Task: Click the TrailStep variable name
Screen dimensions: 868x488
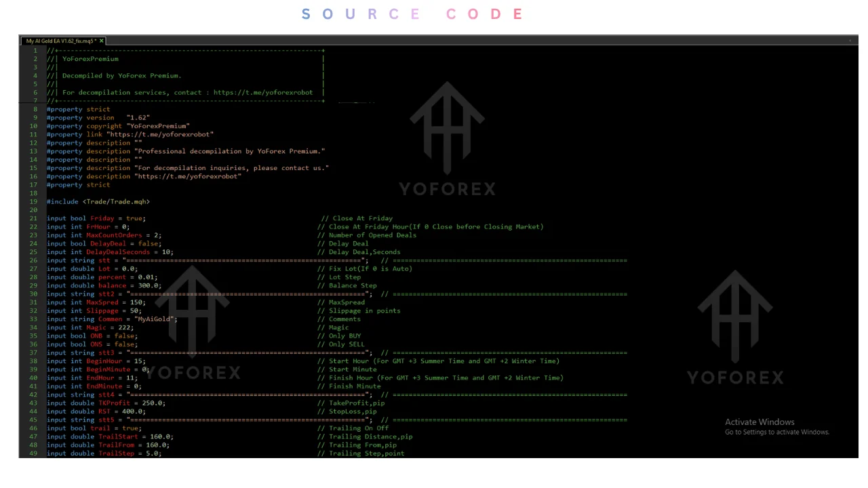Action: 116,453
